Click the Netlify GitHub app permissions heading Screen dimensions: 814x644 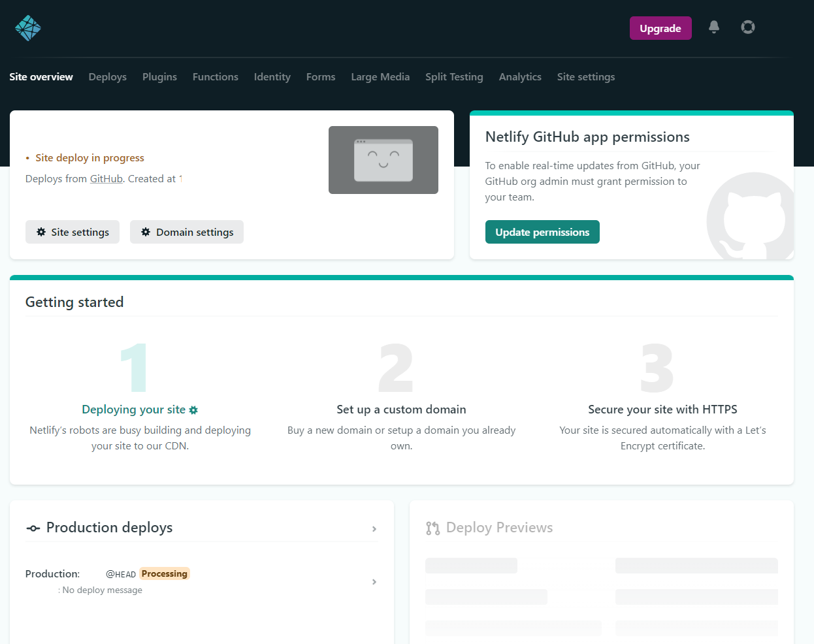click(587, 137)
